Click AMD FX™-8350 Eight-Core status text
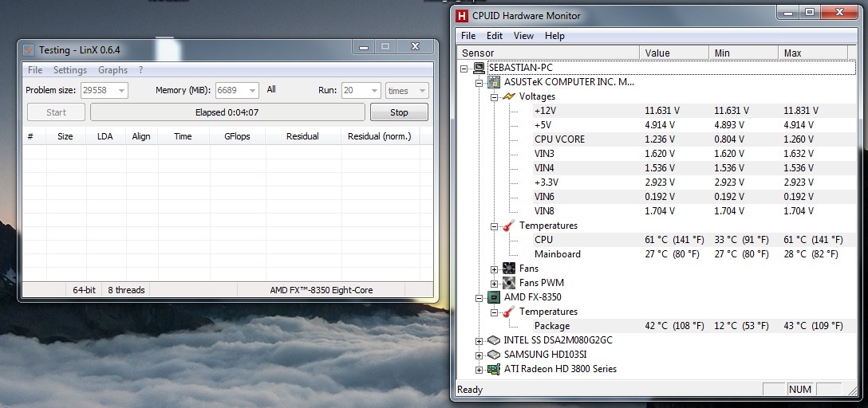The width and height of the screenshot is (868, 408). [321, 290]
